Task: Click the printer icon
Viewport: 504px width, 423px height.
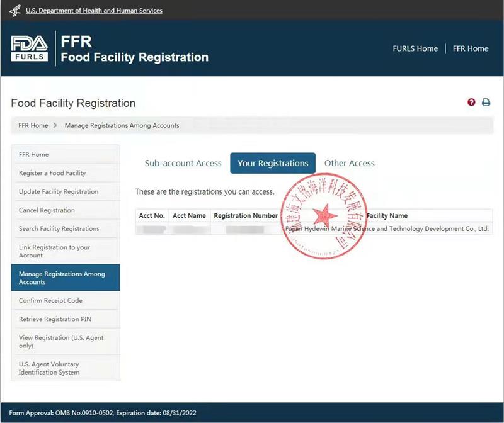Action: pyautogui.click(x=486, y=103)
